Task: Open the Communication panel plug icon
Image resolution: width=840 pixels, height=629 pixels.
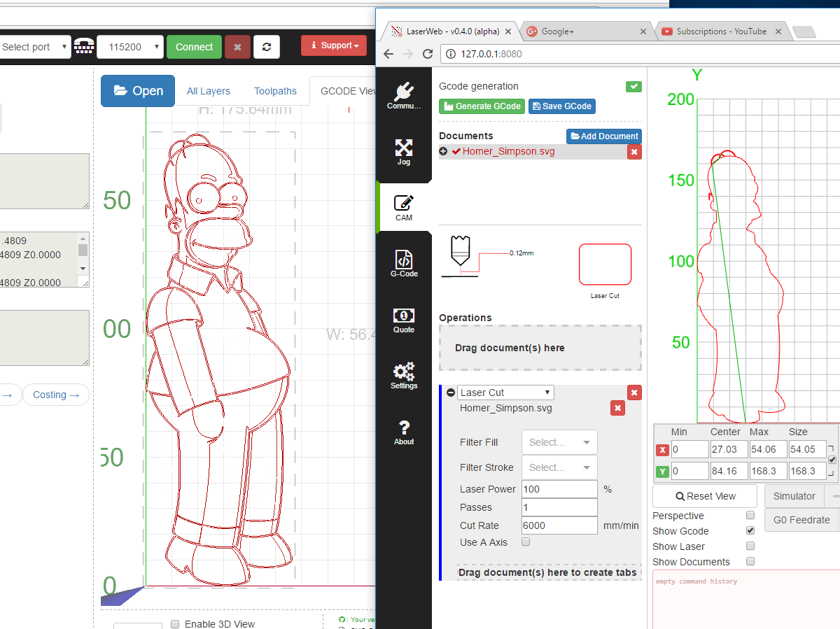Action: (404, 96)
